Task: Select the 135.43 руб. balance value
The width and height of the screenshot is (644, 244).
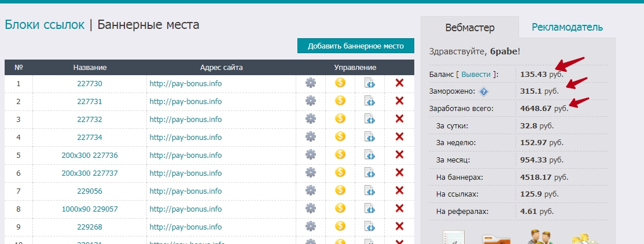Action: coord(542,74)
